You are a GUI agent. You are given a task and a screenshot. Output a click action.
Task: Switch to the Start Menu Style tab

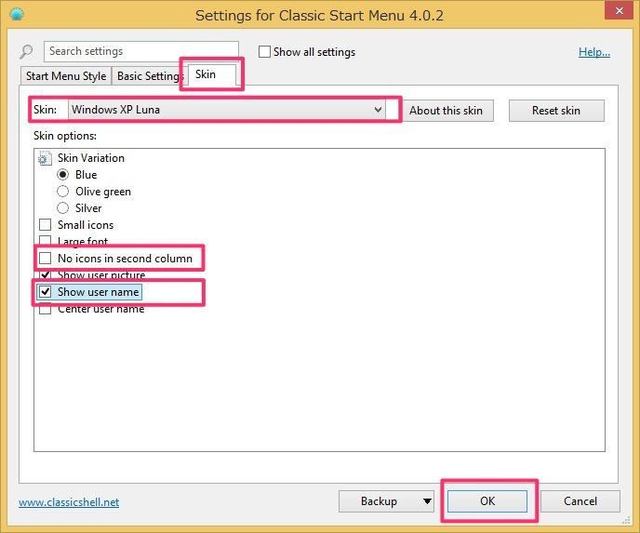pyautogui.click(x=67, y=76)
